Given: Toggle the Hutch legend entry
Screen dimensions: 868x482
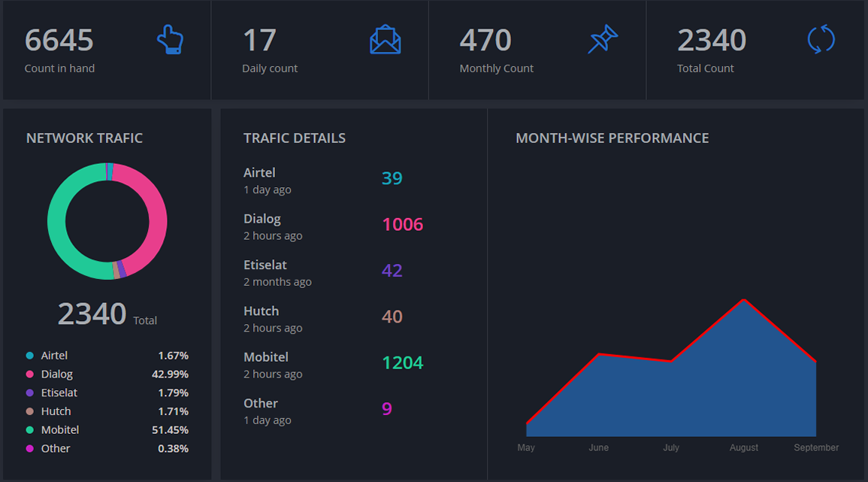Looking at the screenshot, I should (29, 411).
